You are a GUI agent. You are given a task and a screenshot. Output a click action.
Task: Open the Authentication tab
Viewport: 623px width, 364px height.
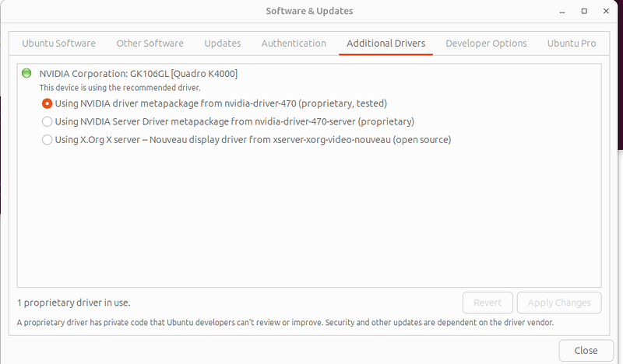click(294, 44)
